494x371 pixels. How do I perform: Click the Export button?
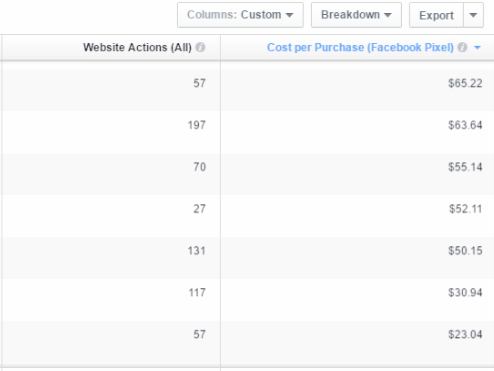pyautogui.click(x=436, y=15)
